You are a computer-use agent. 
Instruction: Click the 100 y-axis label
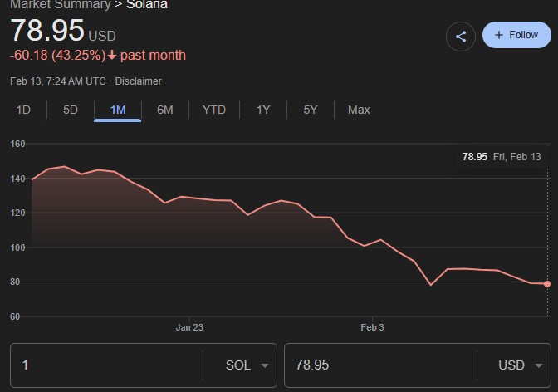[17, 247]
